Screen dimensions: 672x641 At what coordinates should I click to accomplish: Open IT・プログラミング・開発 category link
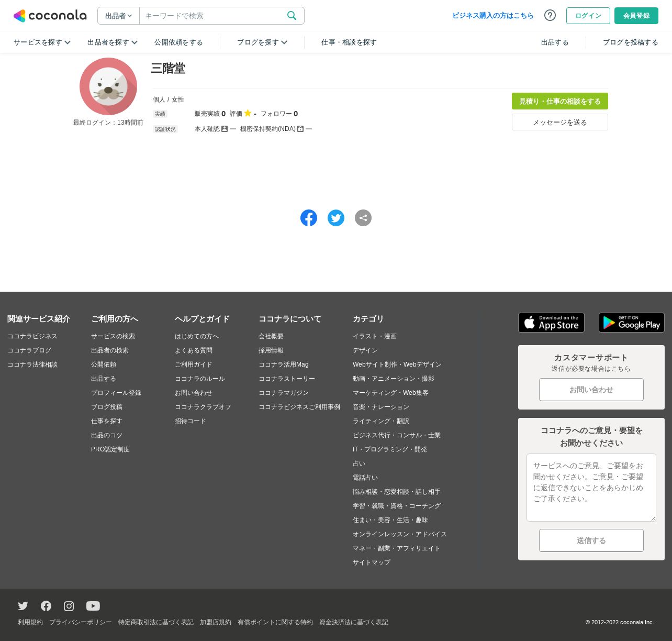[x=390, y=449]
